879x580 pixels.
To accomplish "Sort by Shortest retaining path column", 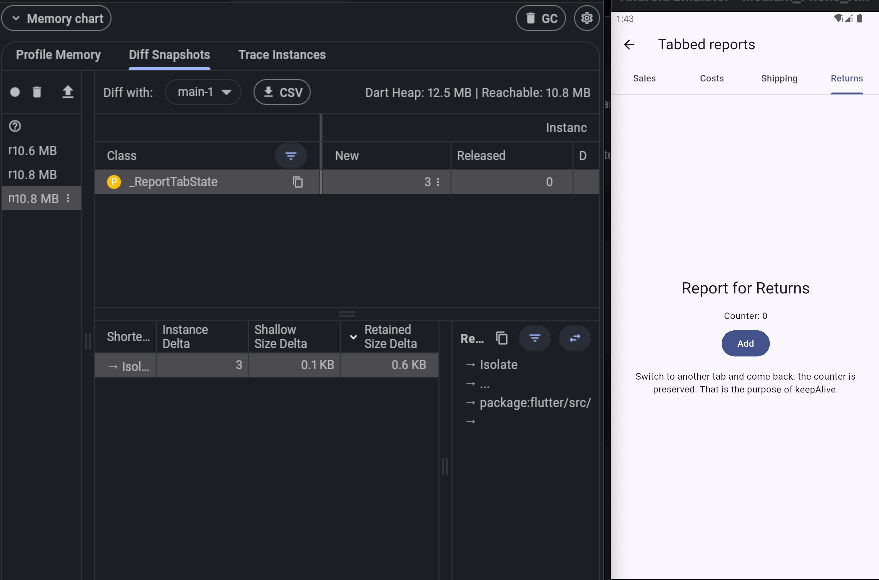I will click(128, 337).
